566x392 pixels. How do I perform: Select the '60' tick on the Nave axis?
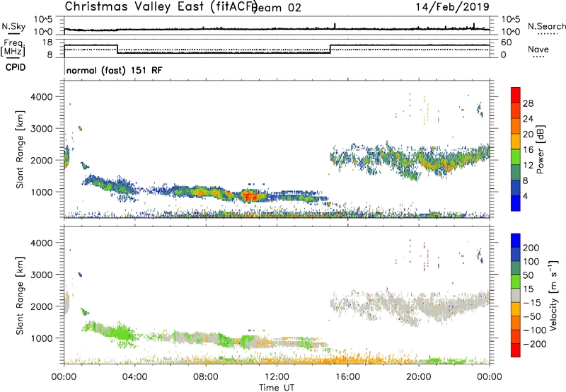[506, 42]
